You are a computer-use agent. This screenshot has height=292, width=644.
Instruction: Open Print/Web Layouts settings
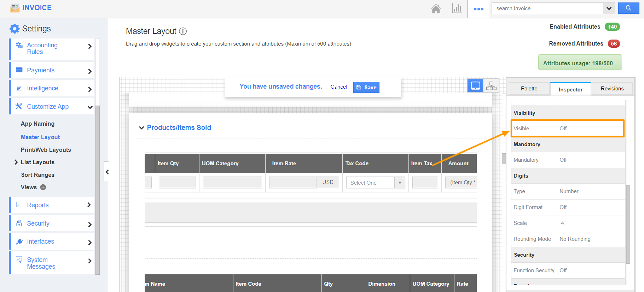[x=46, y=150]
